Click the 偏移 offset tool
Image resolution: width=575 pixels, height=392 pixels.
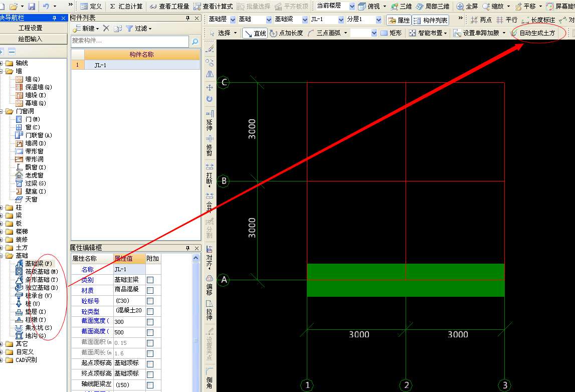[210, 285]
